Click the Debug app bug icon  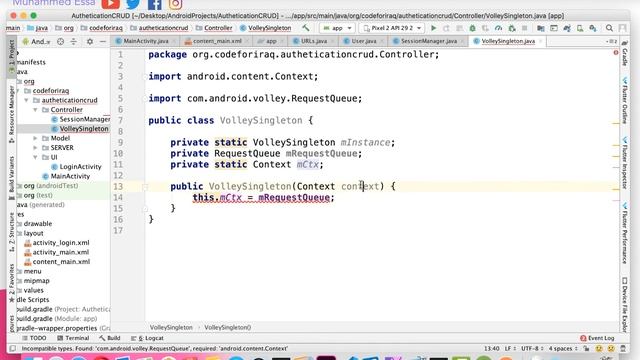[472, 28]
